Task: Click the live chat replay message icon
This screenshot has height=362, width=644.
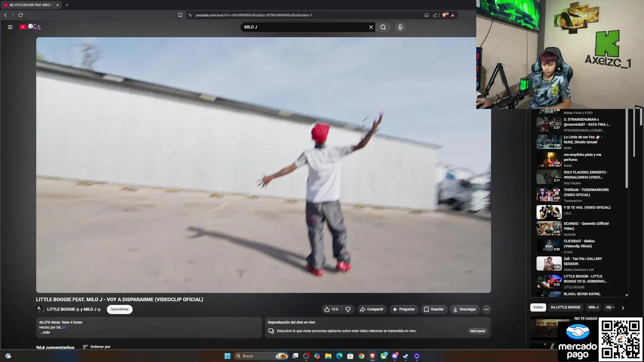Action: 271,331
